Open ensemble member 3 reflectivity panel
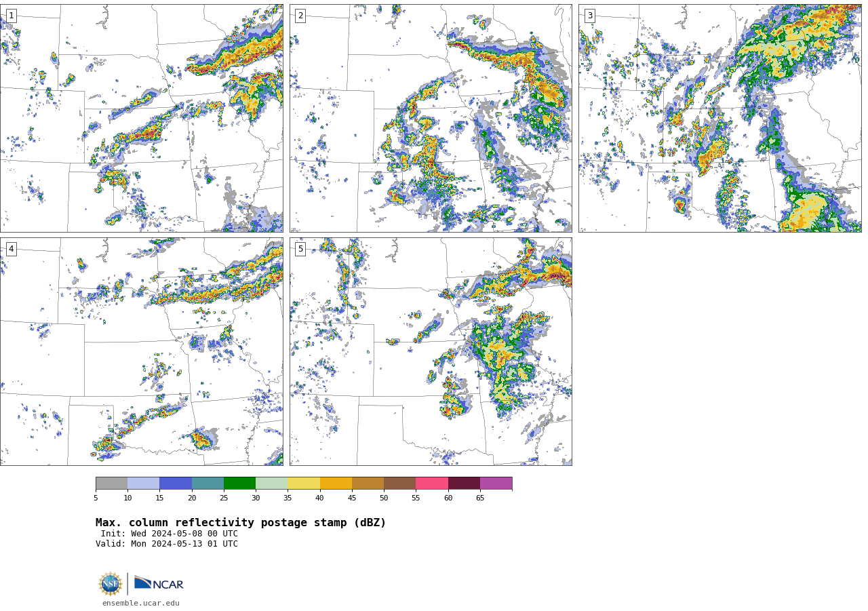 719,118
